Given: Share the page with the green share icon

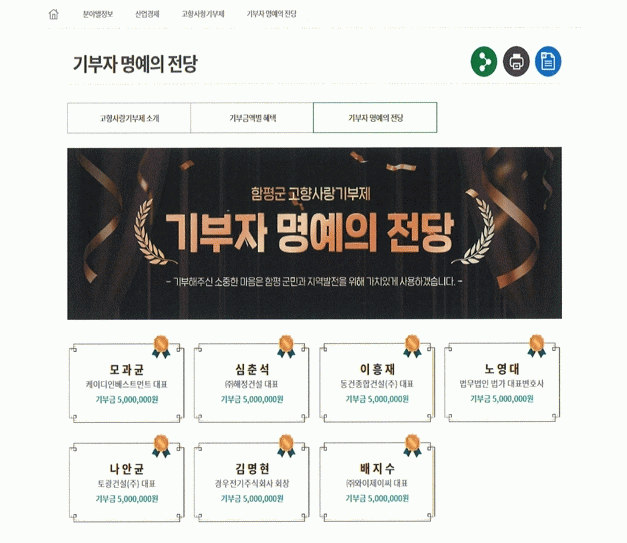Looking at the screenshot, I should point(484,62).
